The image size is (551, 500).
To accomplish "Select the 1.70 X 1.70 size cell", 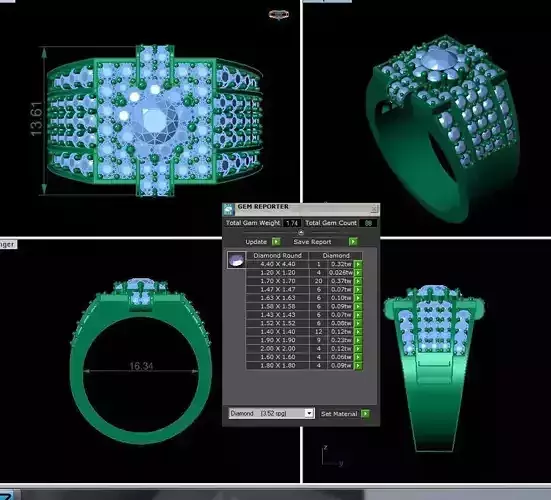I will 278,281.
